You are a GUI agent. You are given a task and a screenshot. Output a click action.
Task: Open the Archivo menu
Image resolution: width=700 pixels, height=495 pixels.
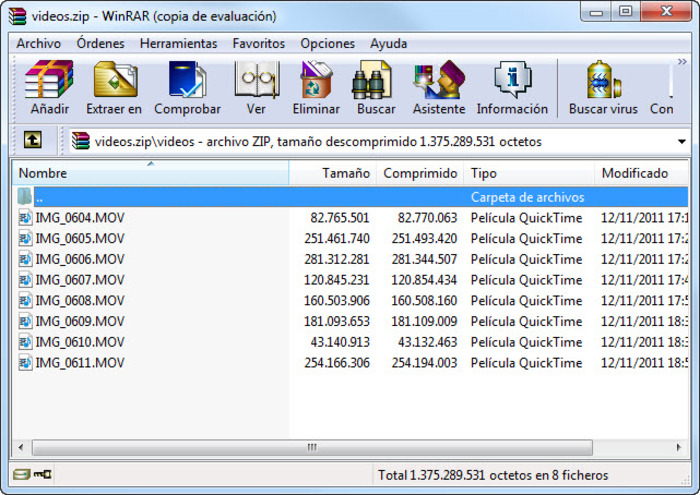38,44
